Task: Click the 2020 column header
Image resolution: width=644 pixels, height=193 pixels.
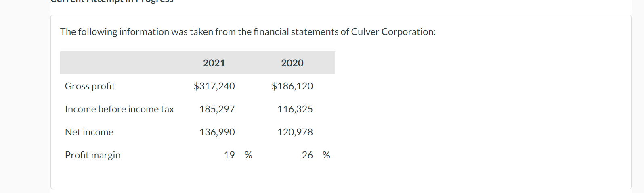Action: (292, 63)
